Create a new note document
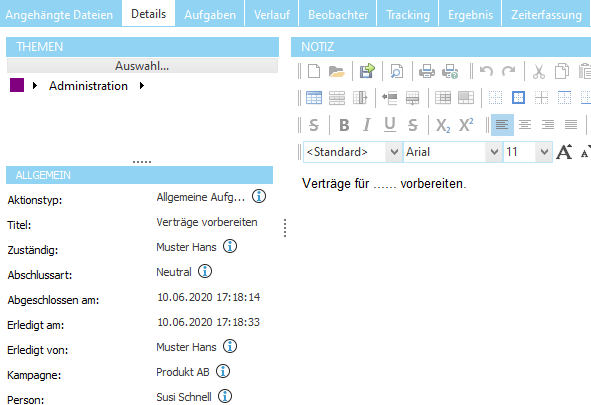Screen dimensions: 591x405 314,71
